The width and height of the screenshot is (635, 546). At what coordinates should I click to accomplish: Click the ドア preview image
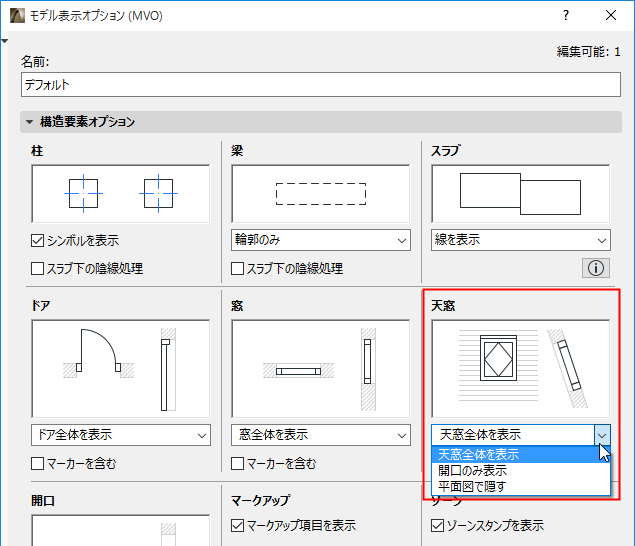pos(121,369)
